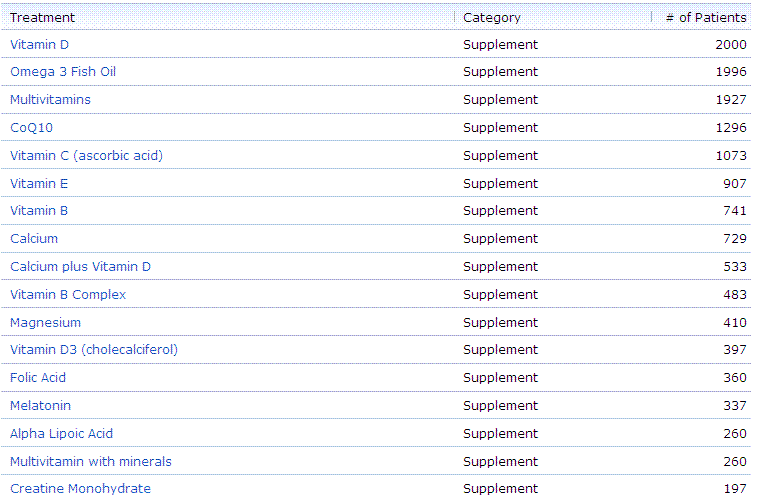Click the Multivitamins treatment link
Image resolution: width=778 pixels, height=497 pixels.
pos(50,100)
